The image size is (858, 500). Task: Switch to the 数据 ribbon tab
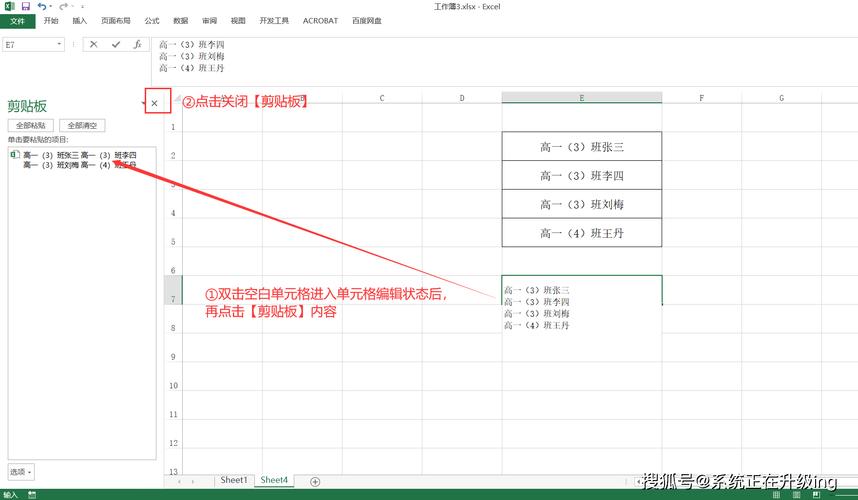(181, 21)
